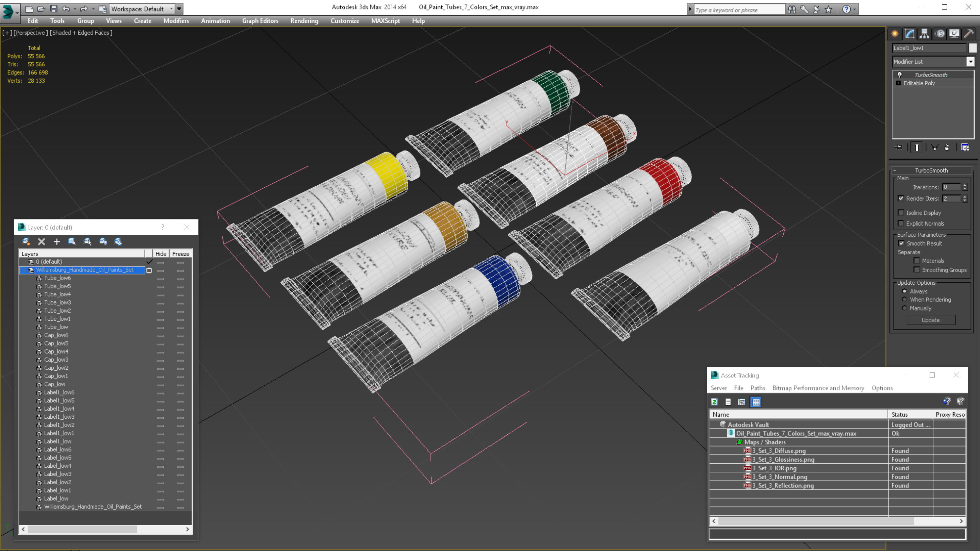
Task: Click Shaded + Edged Faces viewport label
Action: click(81, 33)
